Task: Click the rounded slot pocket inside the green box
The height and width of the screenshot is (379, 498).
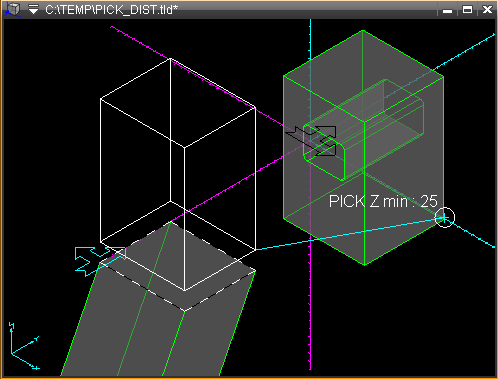Action: click(x=363, y=130)
